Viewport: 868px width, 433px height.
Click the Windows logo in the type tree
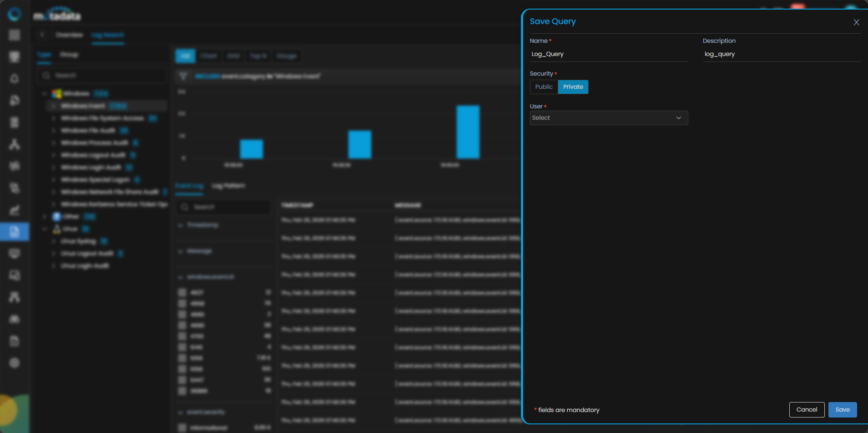tap(57, 94)
